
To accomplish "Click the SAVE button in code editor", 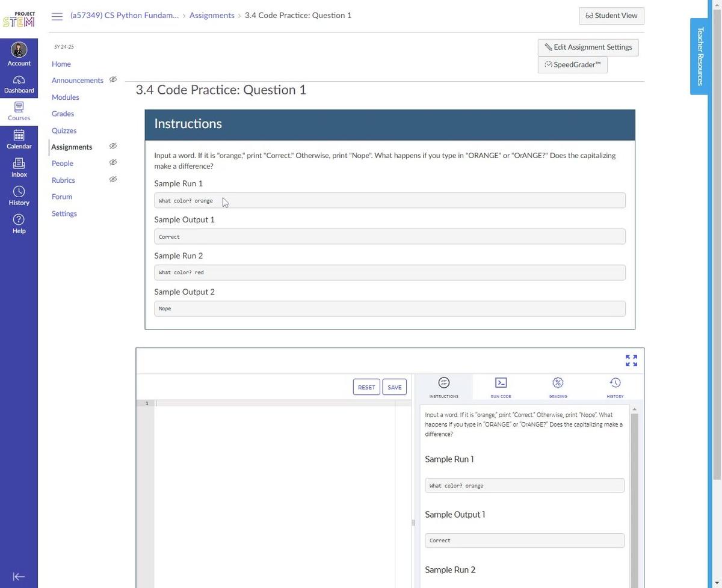I will coord(395,387).
